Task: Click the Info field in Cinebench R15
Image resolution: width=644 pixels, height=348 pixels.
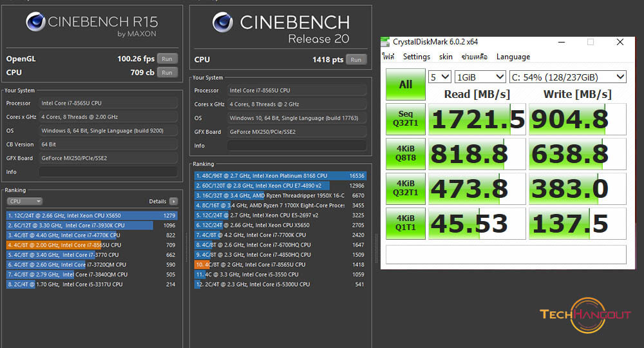Action: (108, 171)
